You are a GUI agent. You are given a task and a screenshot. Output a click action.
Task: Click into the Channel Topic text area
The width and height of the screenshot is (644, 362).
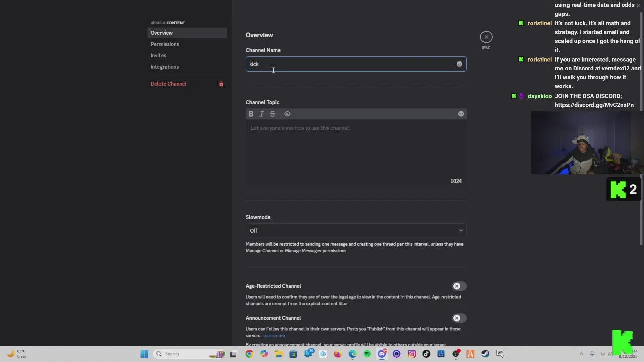point(356,153)
